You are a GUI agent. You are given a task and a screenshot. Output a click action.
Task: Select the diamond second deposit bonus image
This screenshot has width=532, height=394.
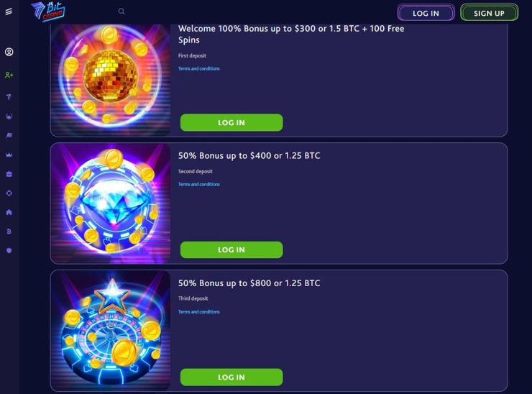[x=111, y=203]
